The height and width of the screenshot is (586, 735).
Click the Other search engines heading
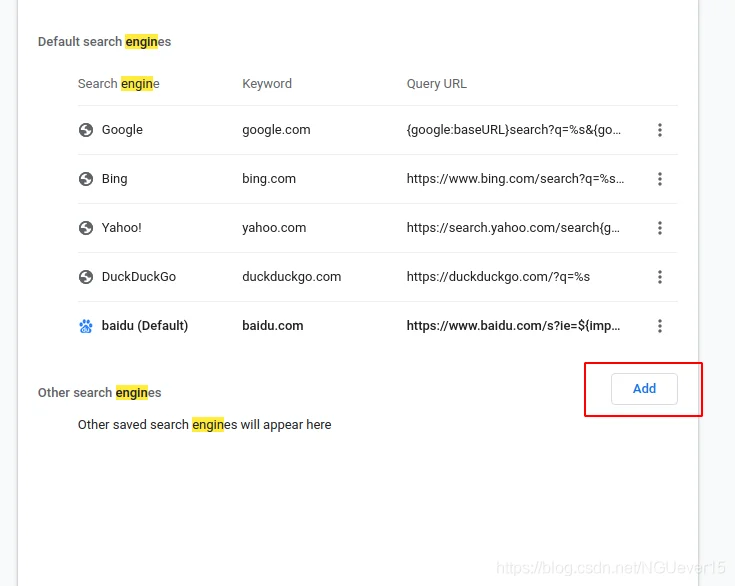(x=99, y=392)
